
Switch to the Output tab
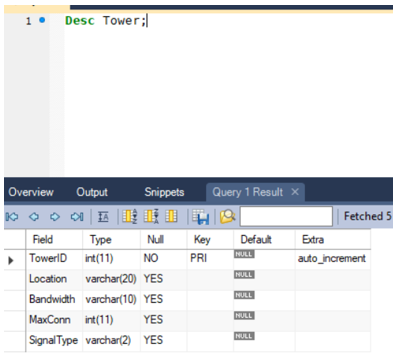(92, 192)
